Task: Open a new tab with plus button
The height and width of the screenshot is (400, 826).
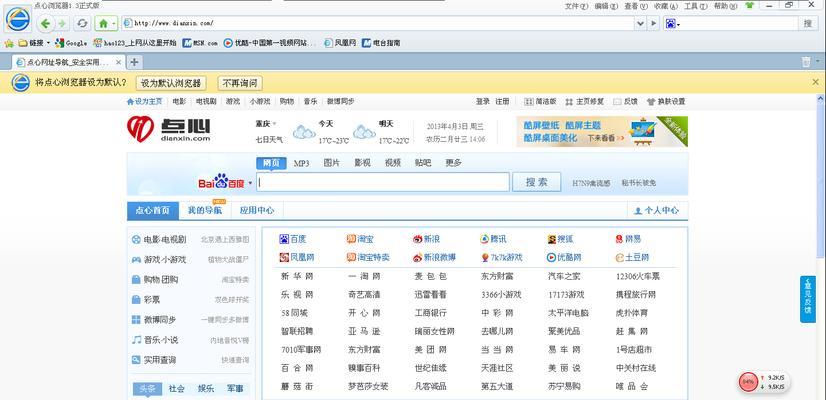Action: tap(134, 62)
